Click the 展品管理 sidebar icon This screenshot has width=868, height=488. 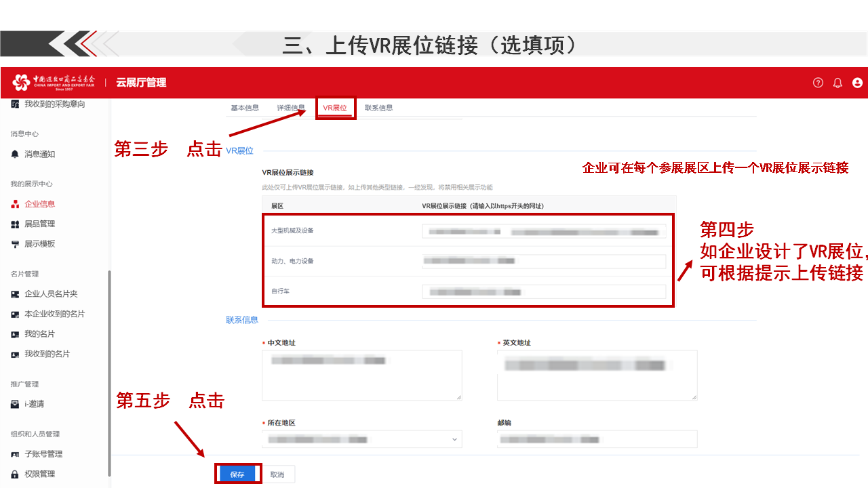[x=14, y=224]
